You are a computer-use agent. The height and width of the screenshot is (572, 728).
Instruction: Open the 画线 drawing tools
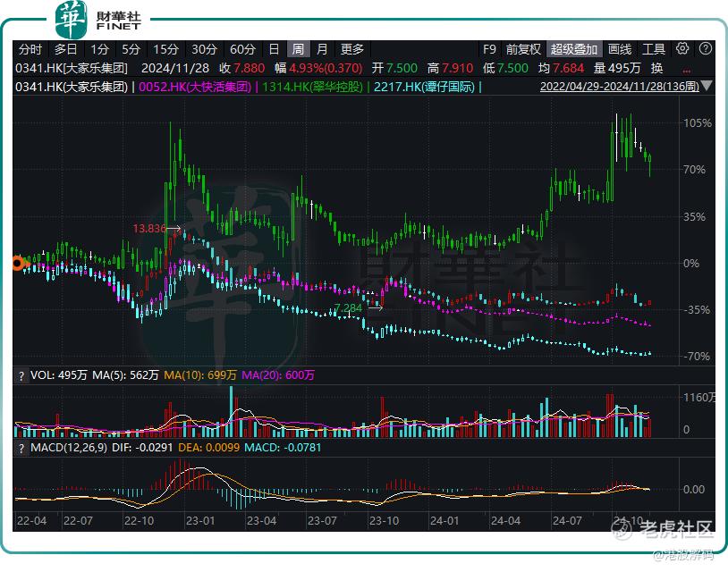click(x=620, y=49)
